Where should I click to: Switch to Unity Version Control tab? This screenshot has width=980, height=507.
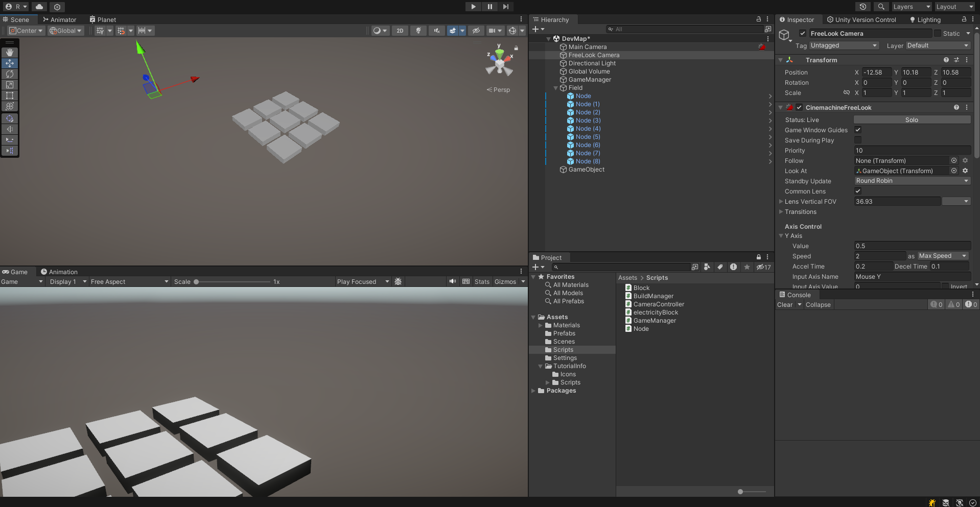tap(862, 19)
